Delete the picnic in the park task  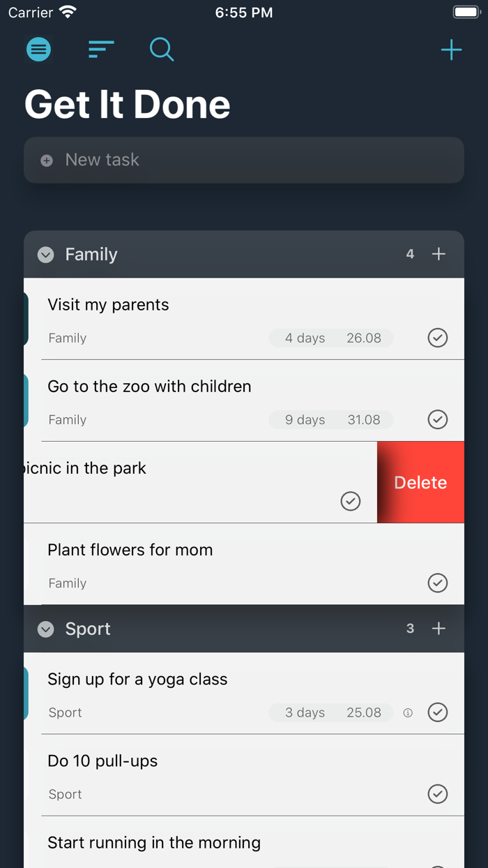tap(420, 482)
